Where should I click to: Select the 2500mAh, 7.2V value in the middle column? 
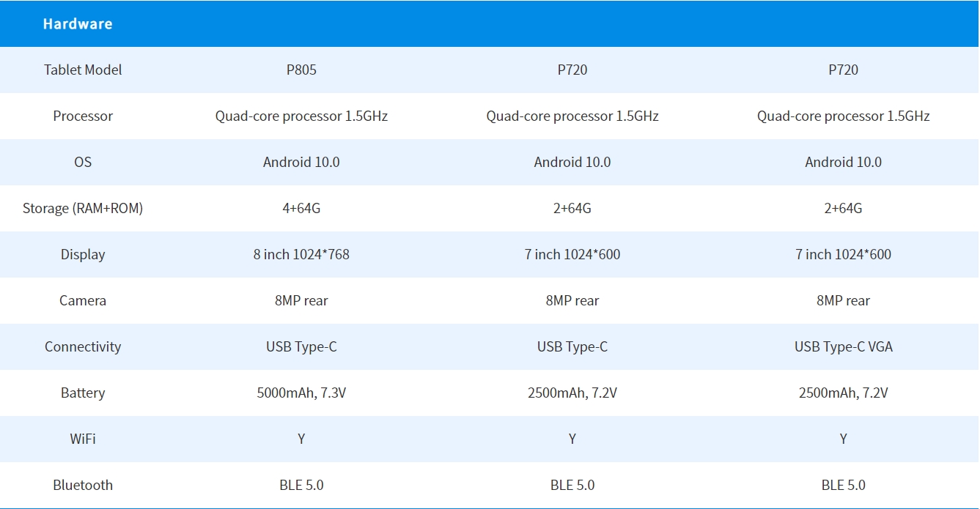pyautogui.click(x=572, y=393)
